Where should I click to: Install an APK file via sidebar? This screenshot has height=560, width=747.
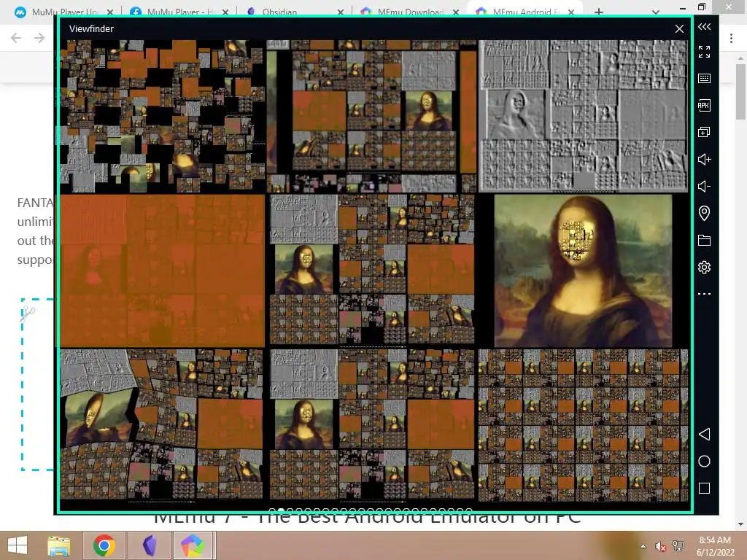coord(704,105)
